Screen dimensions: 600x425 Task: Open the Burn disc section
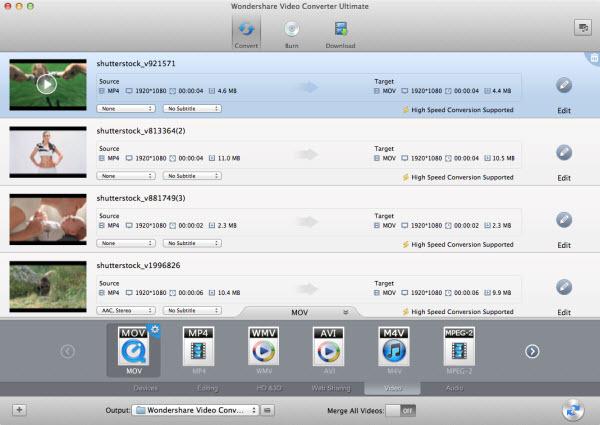tap(292, 34)
